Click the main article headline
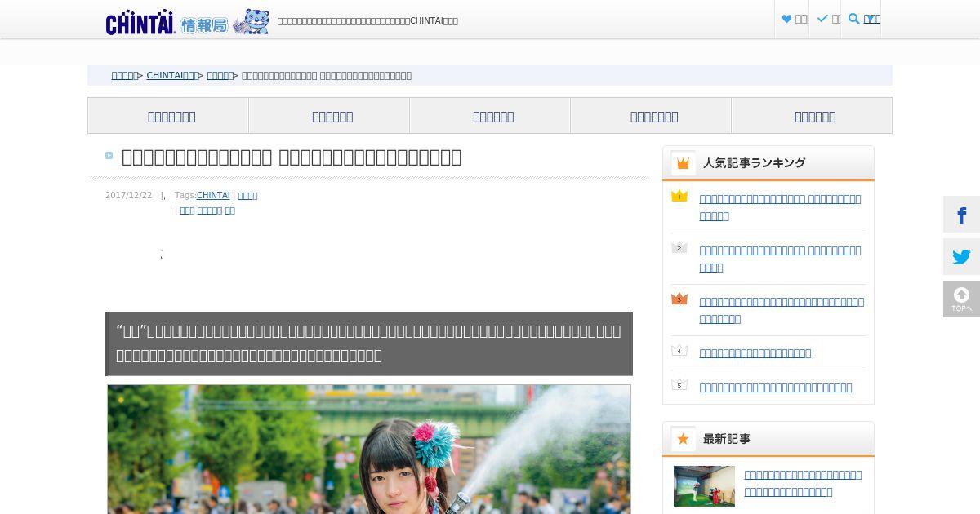Viewport: 980px width, 514px height. coord(292,157)
